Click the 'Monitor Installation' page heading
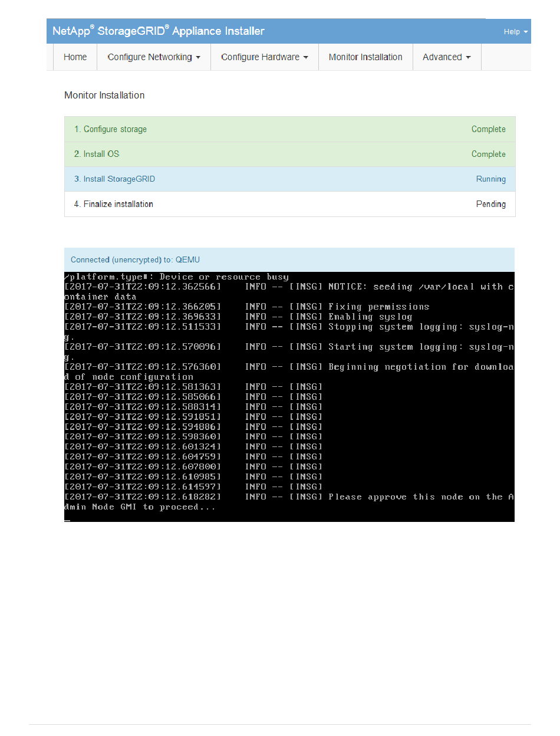The height and width of the screenshot is (736, 560). [x=104, y=95]
